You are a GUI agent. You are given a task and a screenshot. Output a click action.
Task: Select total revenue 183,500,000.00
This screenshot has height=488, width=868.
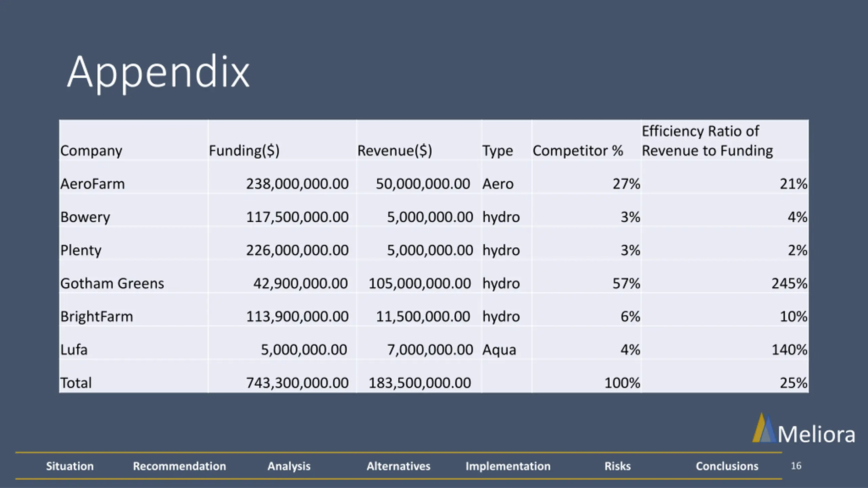point(420,383)
